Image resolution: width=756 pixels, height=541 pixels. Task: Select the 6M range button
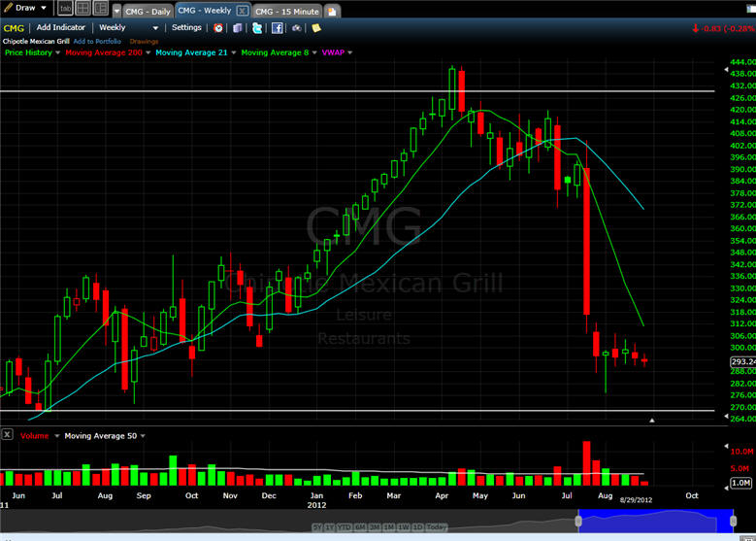361,527
